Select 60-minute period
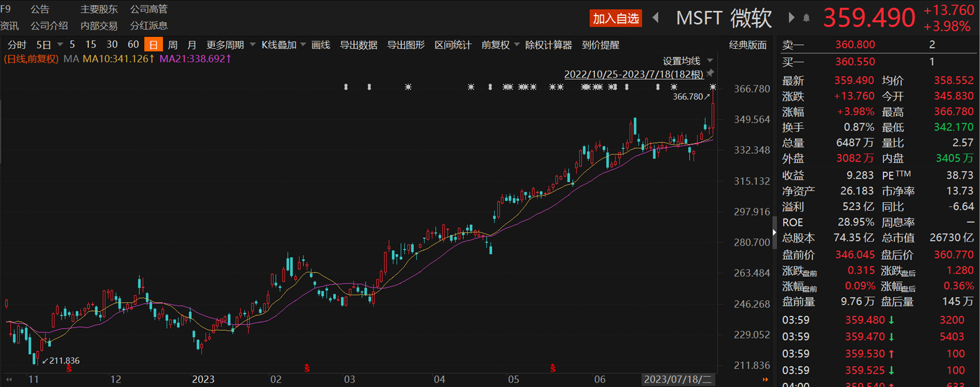Image resolution: width=980 pixels, height=387 pixels. coord(133,44)
